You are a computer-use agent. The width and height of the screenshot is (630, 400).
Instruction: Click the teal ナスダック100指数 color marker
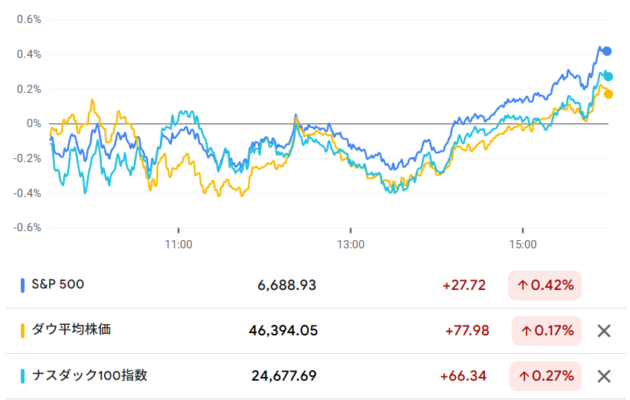click(x=23, y=376)
